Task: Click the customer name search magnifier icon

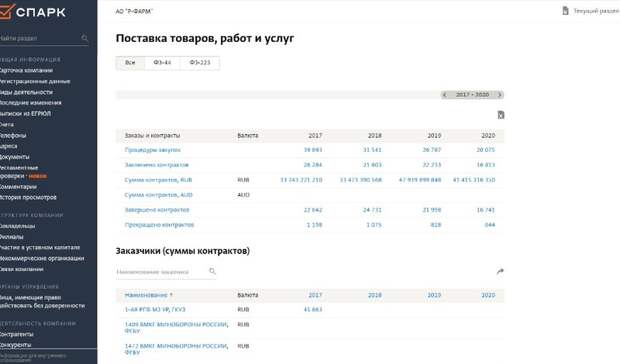Action: tap(212, 271)
